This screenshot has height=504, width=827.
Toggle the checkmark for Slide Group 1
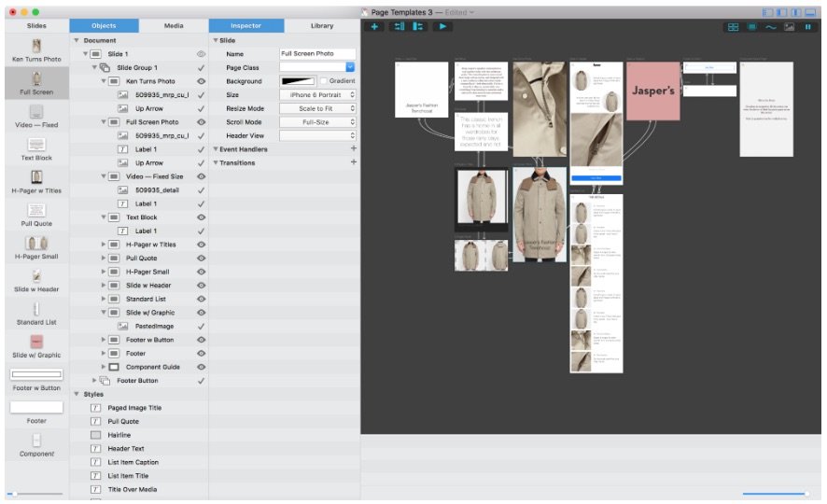201,67
